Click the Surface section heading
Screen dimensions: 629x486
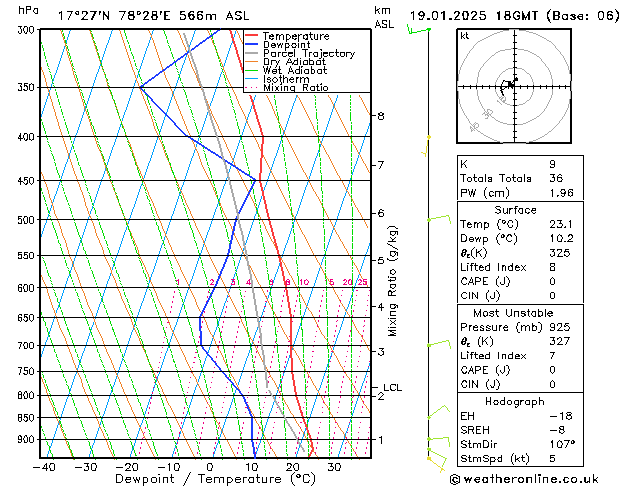click(515, 210)
